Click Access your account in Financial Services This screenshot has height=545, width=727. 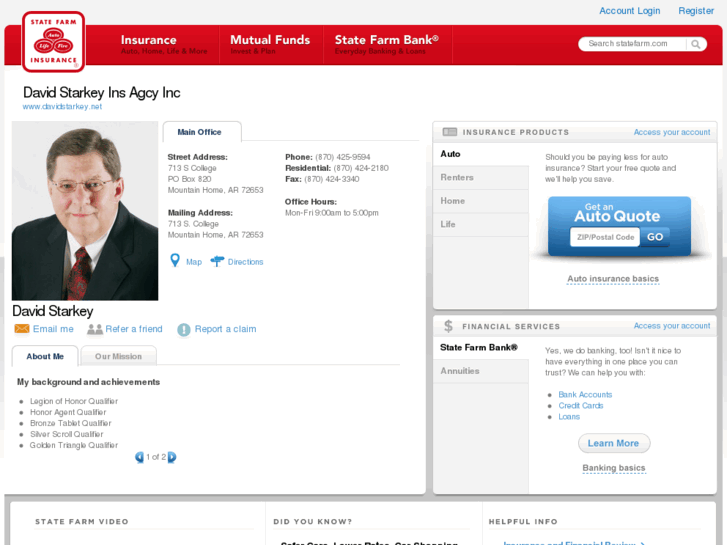pyautogui.click(x=672, y=326)
